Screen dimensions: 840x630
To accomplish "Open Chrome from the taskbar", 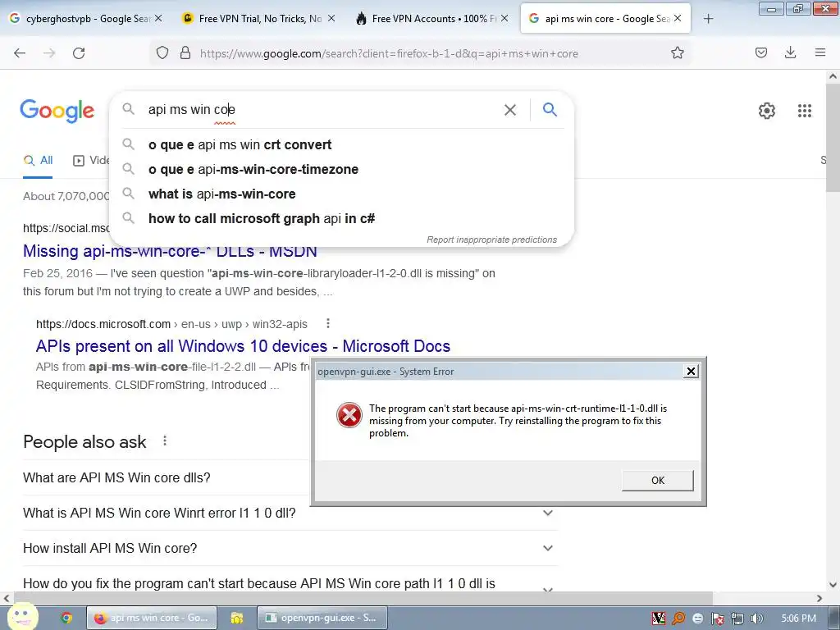I will [66, 618].
